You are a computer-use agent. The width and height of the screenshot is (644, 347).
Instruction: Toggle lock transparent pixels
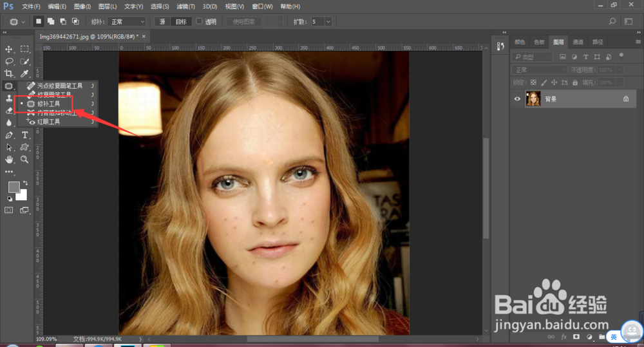(x=533, y=82)
